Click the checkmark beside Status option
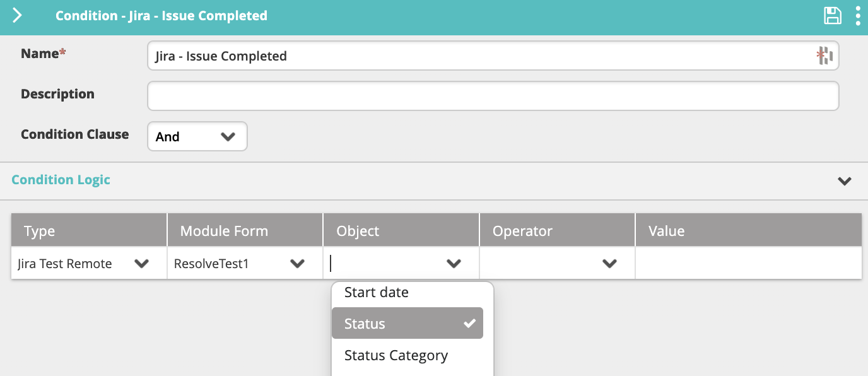Screen dimensions: 868x376 [x=469, y=324]
